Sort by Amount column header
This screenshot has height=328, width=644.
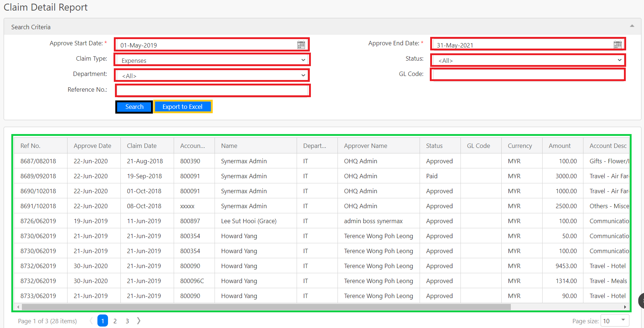(x=563, y=145)
